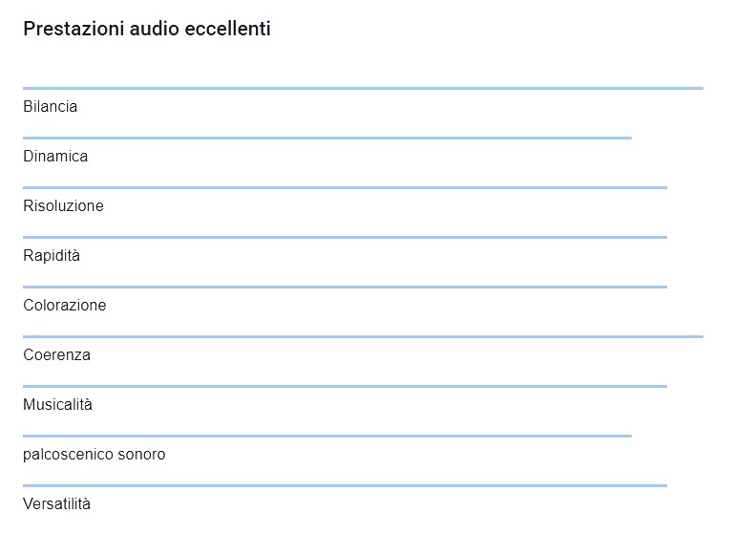Click on the Rapidità text
The image size is (756, 534).
click(x=52, y=256)
